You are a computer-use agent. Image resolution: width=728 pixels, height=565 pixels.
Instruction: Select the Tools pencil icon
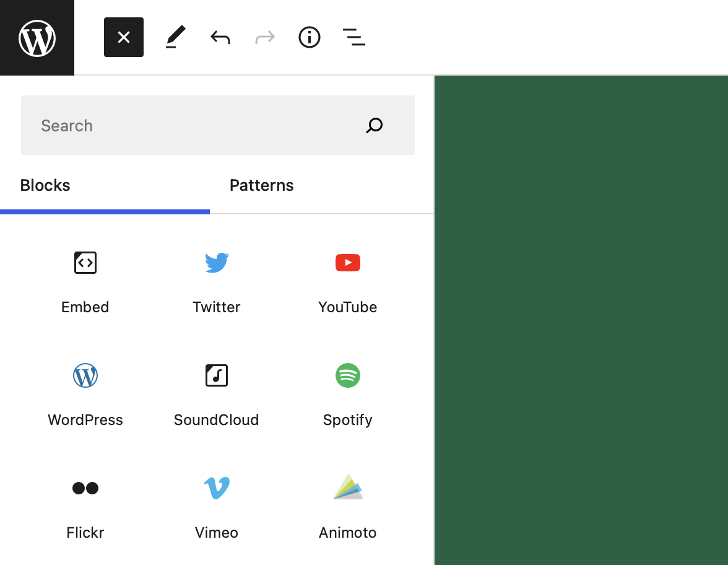pyautogui.click(x=175, y=38)
